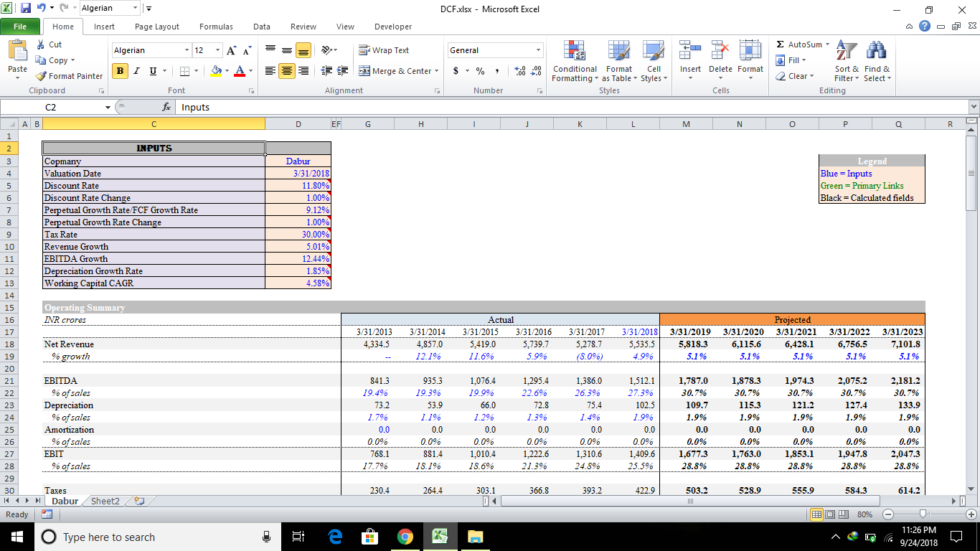
Task: Open Find & Select binoculars
Action: pyautogui.click(x=877, y=62)
